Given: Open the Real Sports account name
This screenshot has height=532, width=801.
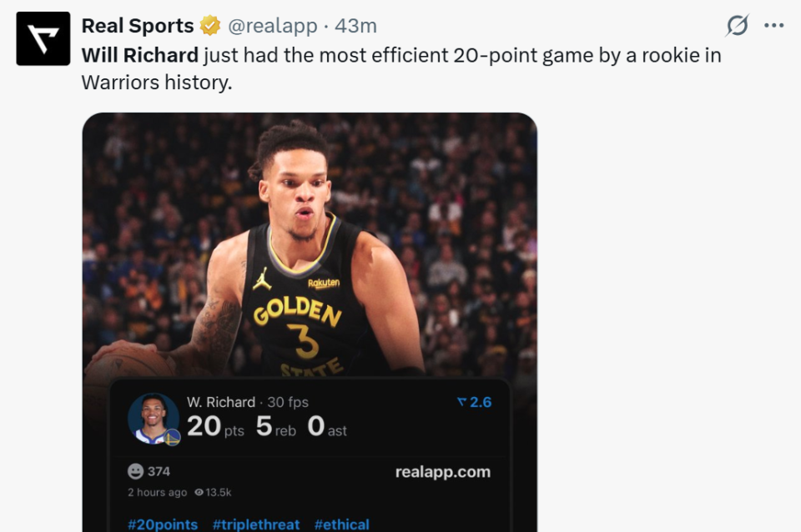Looking at the screenshot, I should tap(138, 27).
